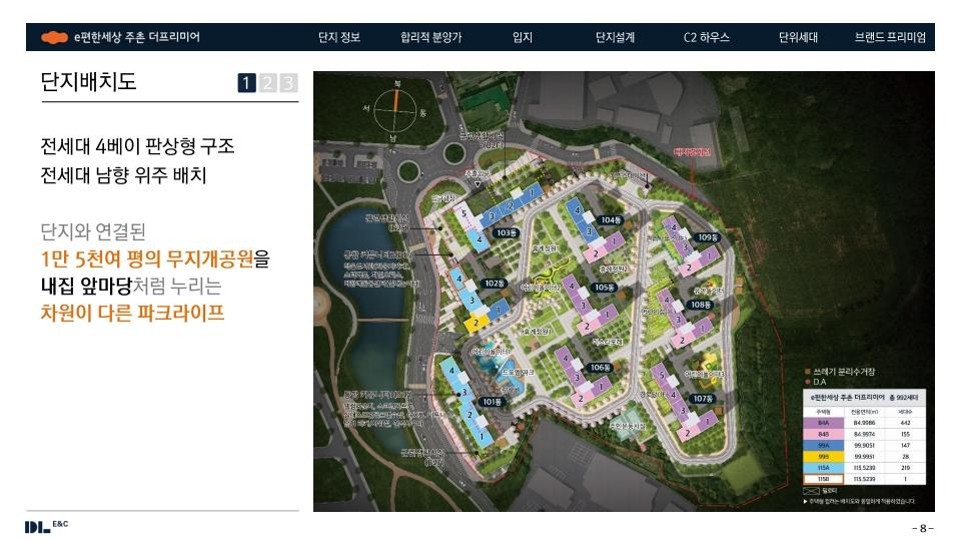960x540 pixels.
Task: Click the 99.9051 area cell
Action: tap(864, 445)
